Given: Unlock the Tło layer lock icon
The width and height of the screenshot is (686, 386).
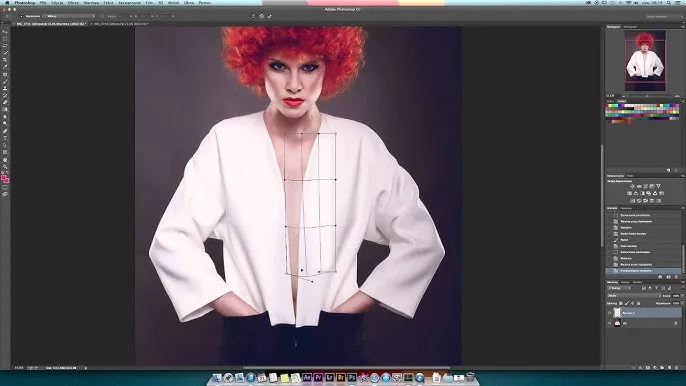Looking at the screenshot, I should (676, 323).
